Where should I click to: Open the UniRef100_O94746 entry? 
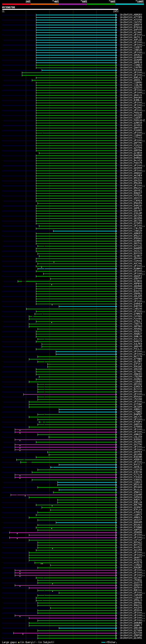131,299
